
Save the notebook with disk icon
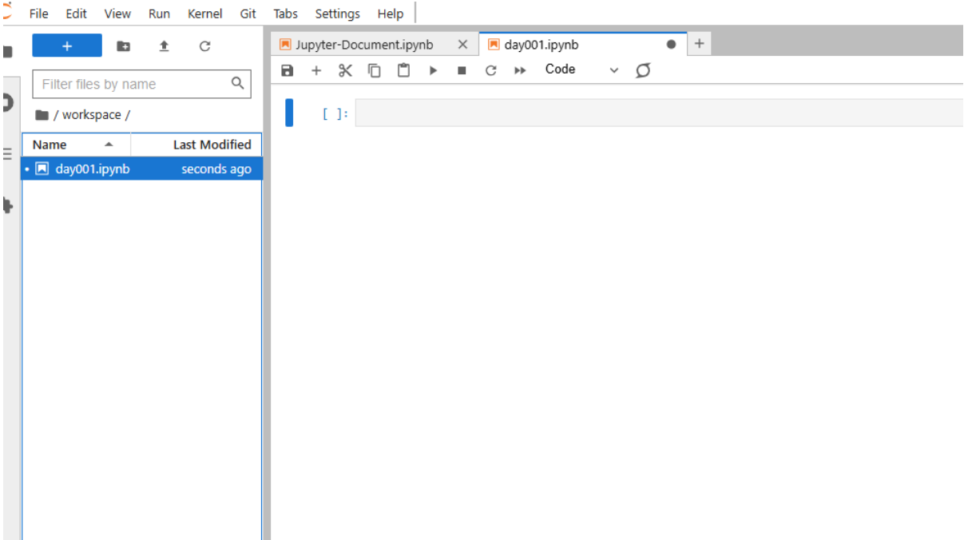(x=288, y=70)
